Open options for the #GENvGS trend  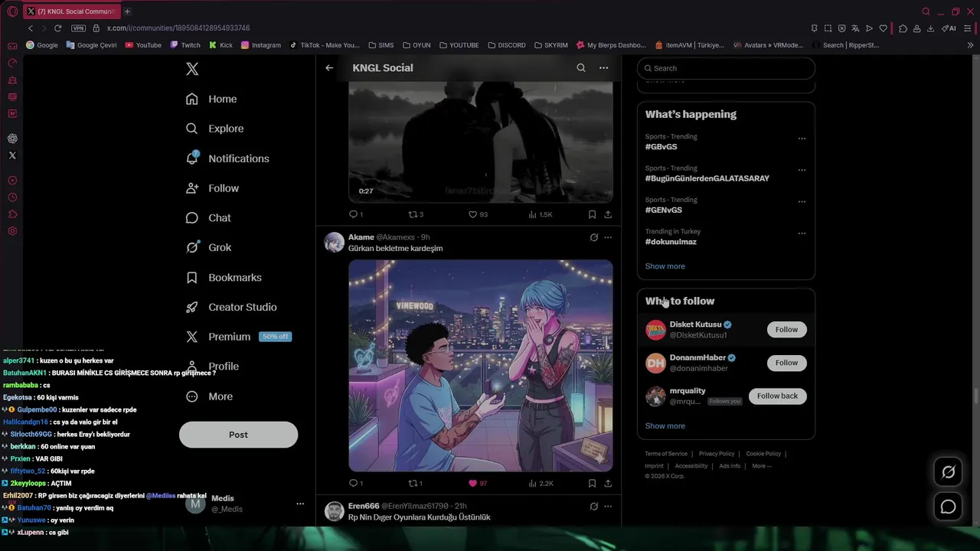802,202
